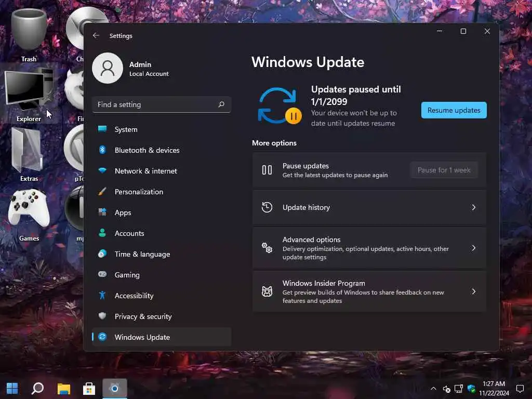The width and height of the screenshot is (532, 399).
Task: Open the Start menu from taskbar
Action: click(12, 389)
